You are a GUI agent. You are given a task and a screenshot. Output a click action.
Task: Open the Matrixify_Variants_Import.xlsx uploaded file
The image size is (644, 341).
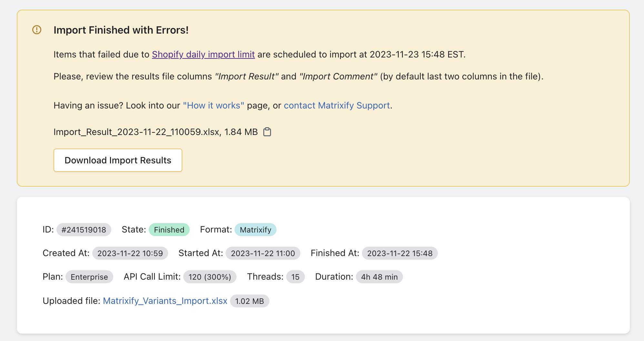(165, 300)
